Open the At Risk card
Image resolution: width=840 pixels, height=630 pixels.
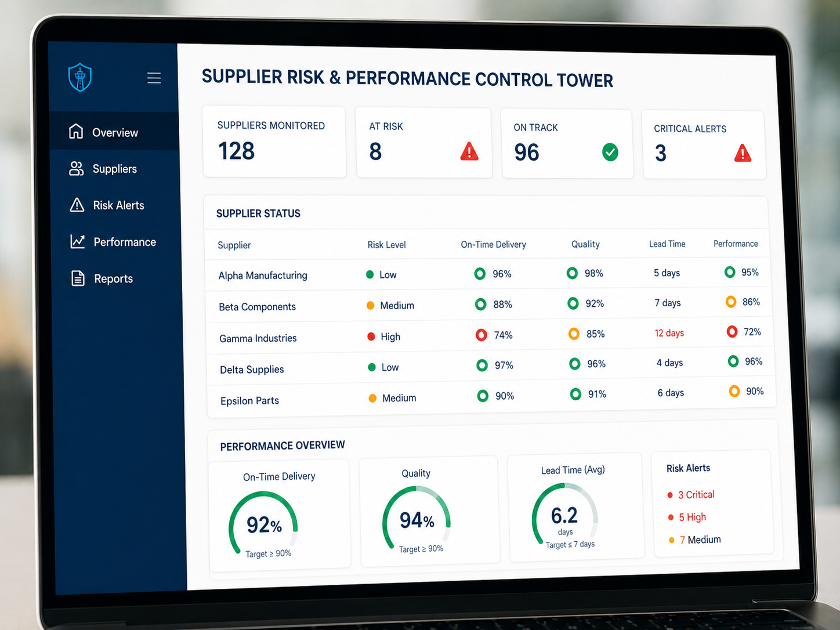[x=424, y=143]
